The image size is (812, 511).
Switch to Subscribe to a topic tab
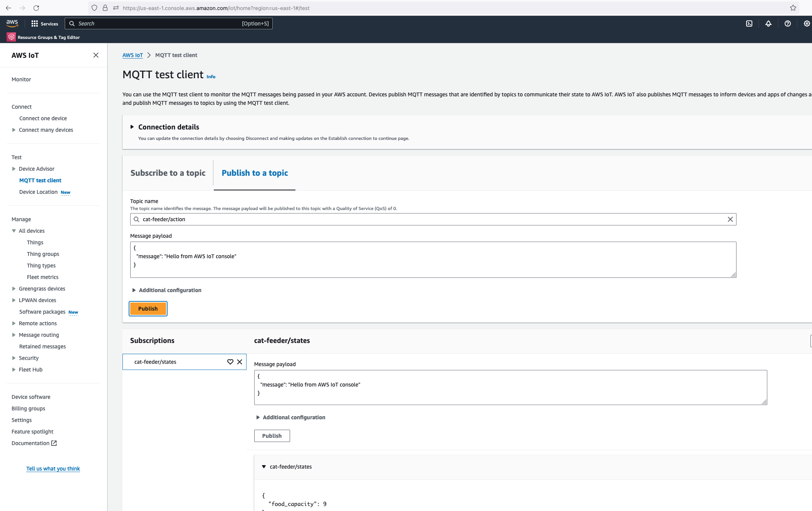[x=168, y=173]
